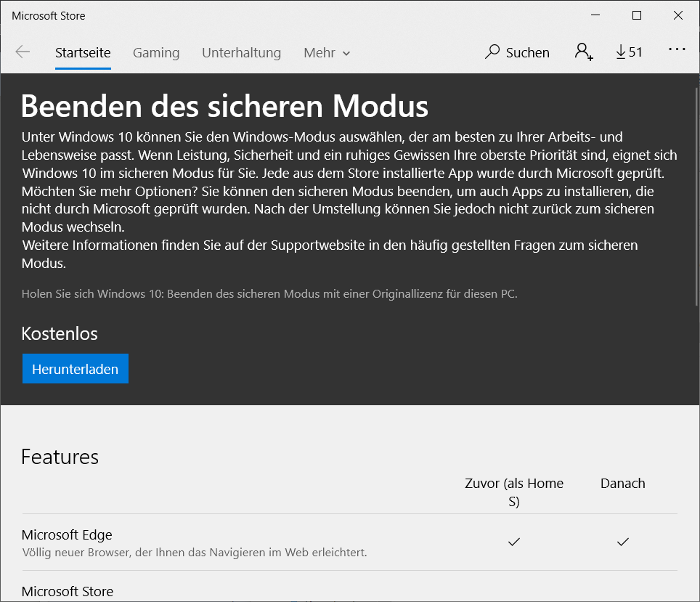Click the page vertical scrollbar

pos(696,197)
